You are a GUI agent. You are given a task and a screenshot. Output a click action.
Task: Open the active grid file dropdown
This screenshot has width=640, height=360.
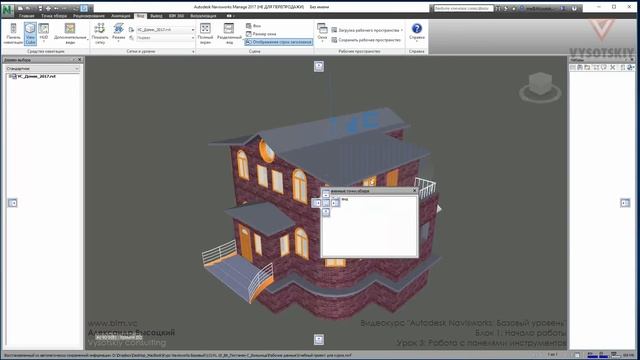click(165, 30)
